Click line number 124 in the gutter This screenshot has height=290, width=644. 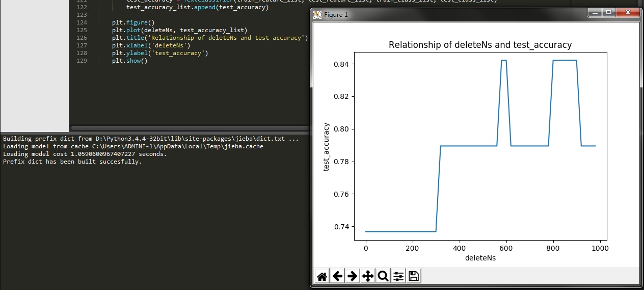pos(81,22)
